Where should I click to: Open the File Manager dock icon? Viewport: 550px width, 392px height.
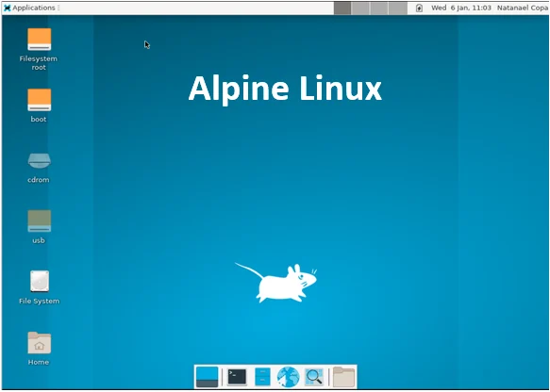(262, 377)
